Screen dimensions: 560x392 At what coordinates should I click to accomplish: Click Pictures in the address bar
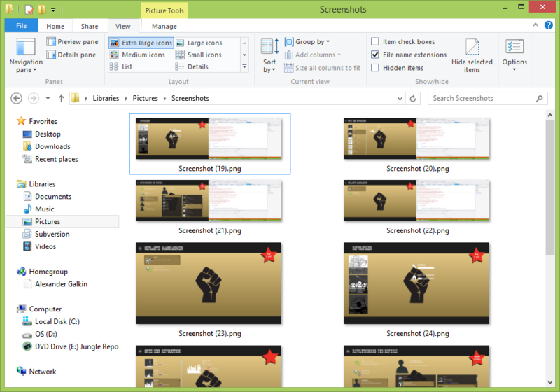(x=145, y=98)
